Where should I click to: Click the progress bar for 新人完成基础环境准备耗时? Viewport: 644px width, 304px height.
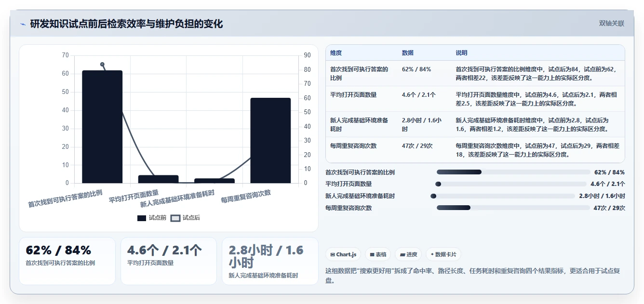coord(503,196)
